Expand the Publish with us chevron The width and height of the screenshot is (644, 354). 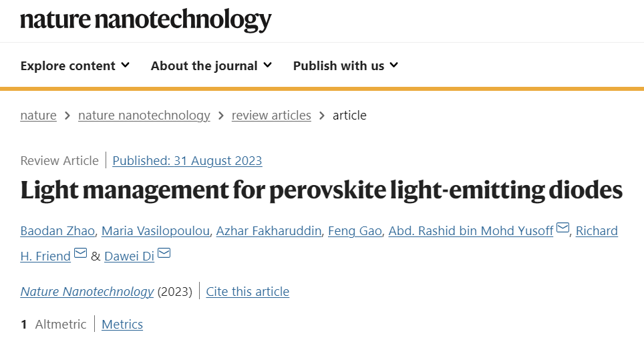(x=394, y=65)
